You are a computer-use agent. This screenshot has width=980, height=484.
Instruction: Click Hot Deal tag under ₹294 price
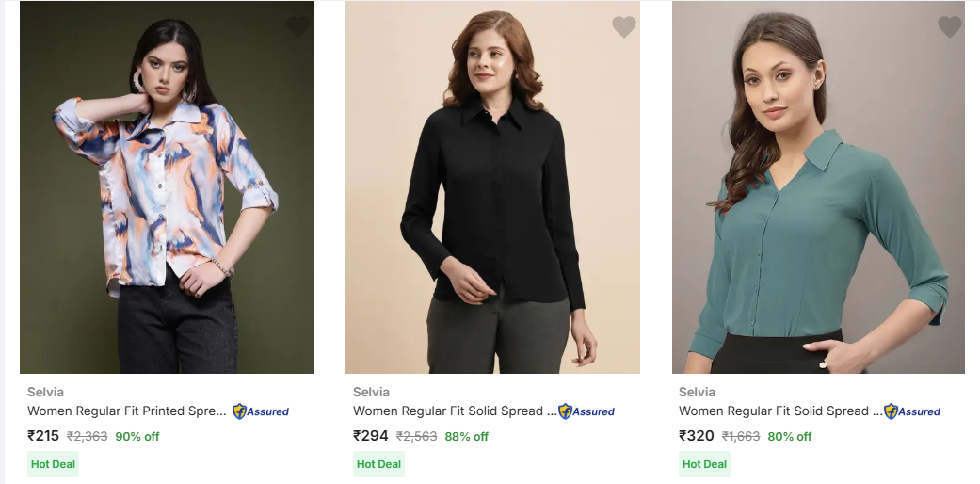[x=378, y=464]
